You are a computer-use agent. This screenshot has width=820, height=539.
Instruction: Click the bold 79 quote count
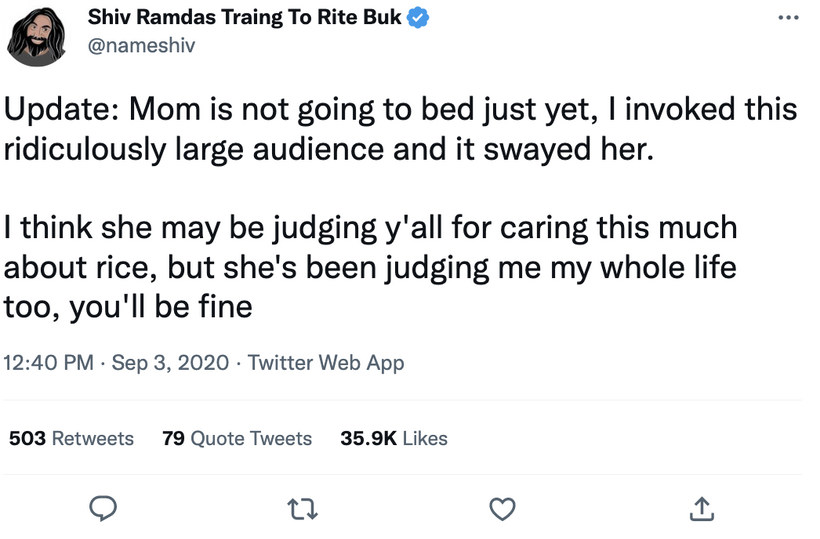[x=173, y=438]
